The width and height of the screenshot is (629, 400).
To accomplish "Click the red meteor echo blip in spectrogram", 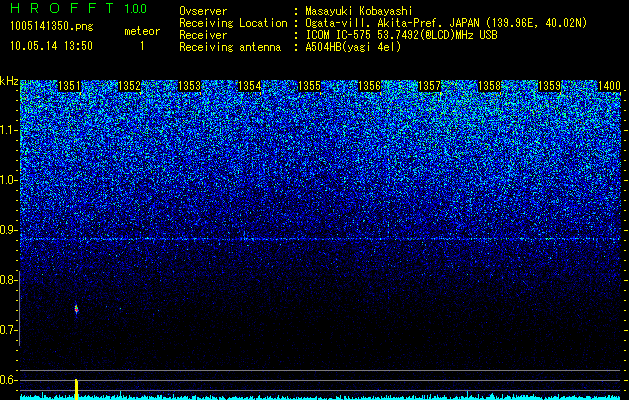I will click(x=76, y=309).
